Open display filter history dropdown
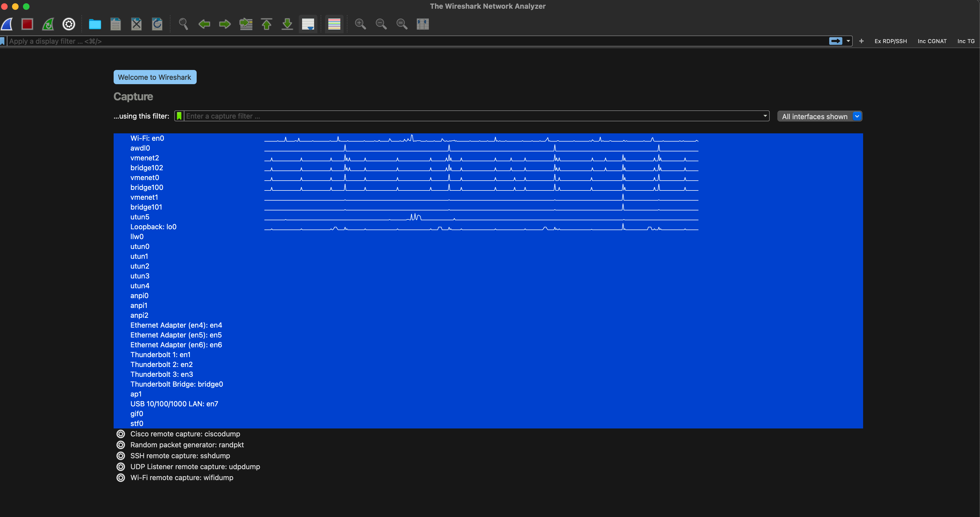Viewport: 980px width, 517px height. (848, 41)
